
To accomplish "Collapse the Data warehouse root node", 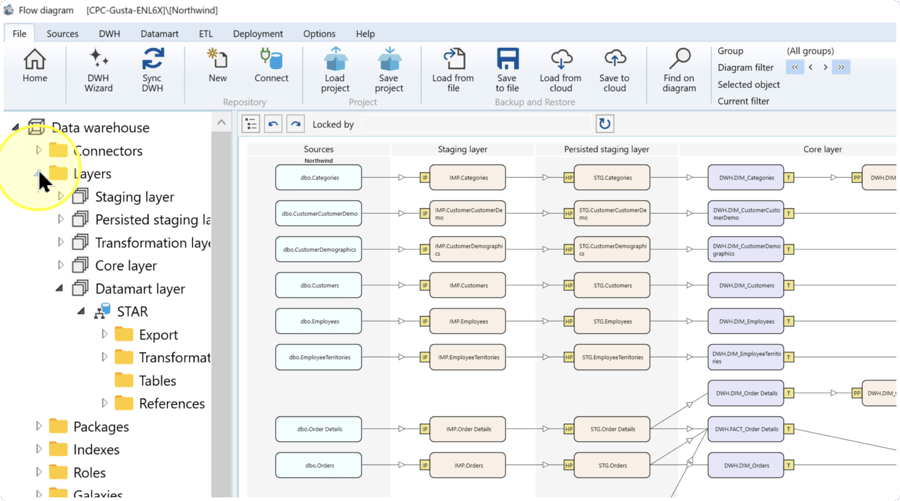I will coord(15,127).
